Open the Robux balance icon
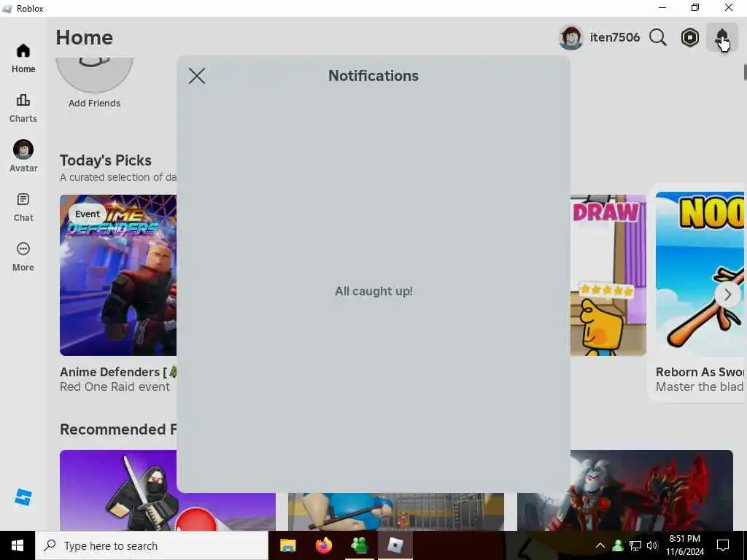The image size is (747, 560). (x=689, y=37)
